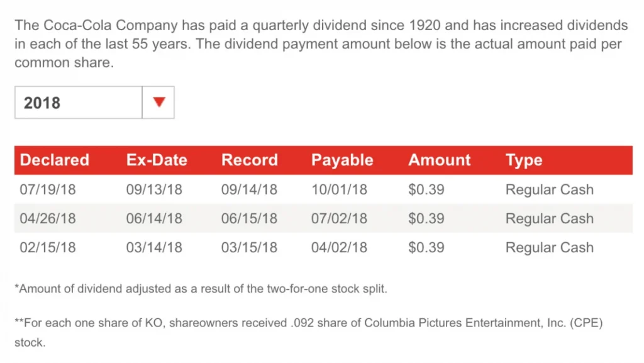Viewport: 644px width, 363px height.
Task: Click record date 06/15/18 cell
Action: (x=249, y=218)
